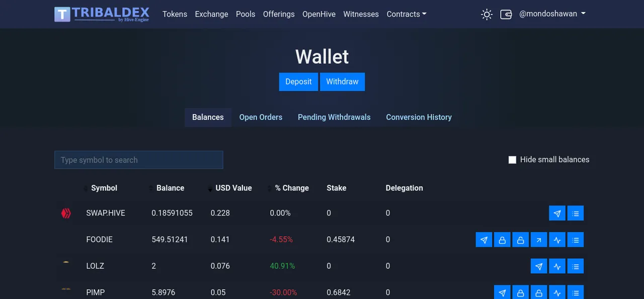Switch to Open Orders tab
644x299 pixels.
click(x=261, y=117)
